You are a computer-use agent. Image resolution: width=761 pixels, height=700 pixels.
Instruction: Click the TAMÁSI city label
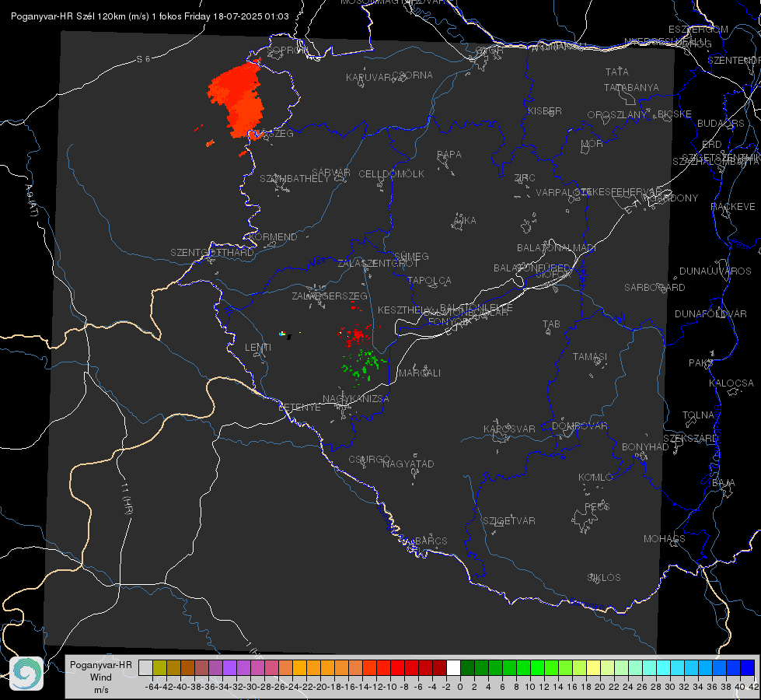coord(590,357)
